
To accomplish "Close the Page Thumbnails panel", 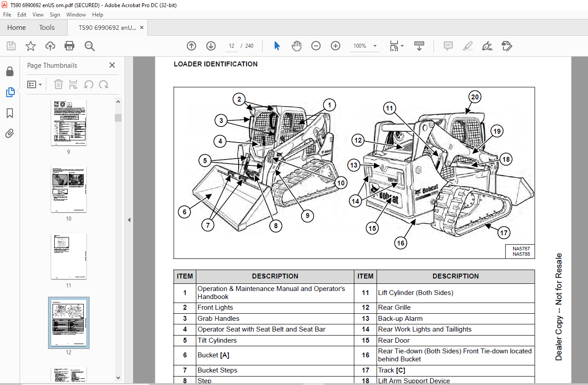I will [x=112, y=65].
